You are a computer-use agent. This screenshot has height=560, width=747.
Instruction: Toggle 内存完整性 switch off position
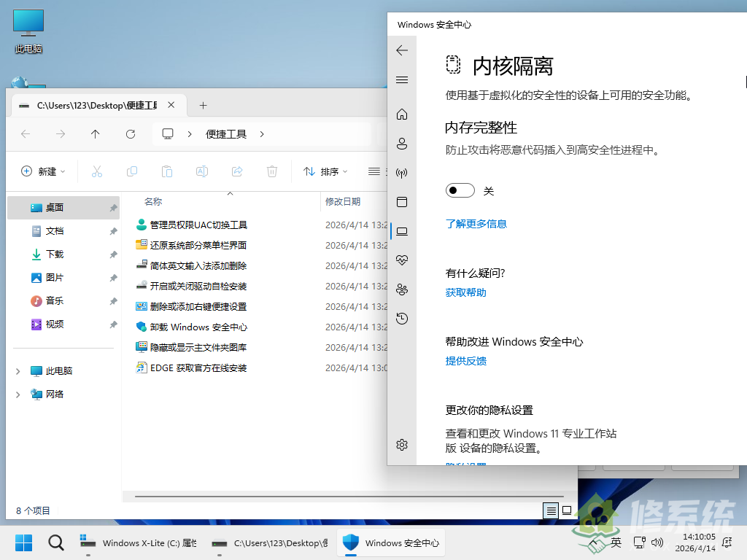click(460, 190)
